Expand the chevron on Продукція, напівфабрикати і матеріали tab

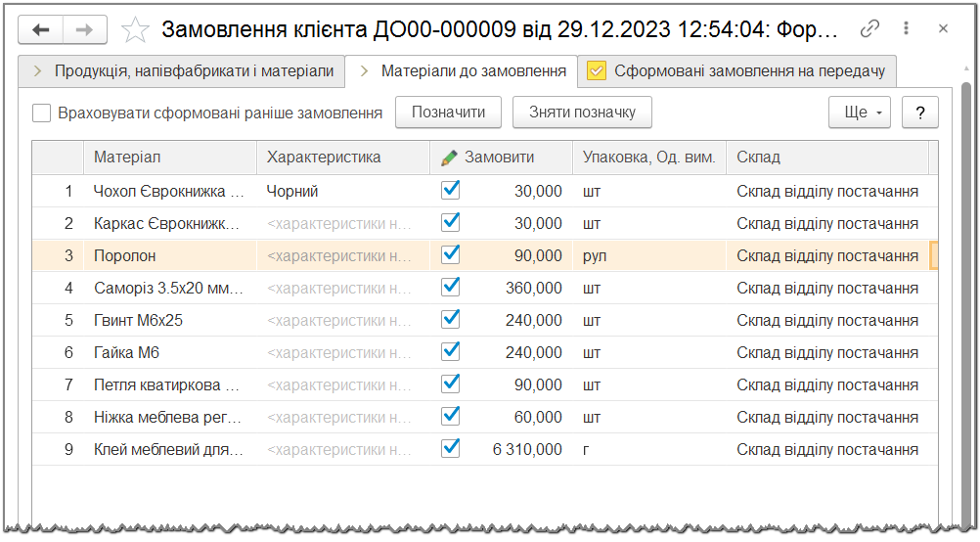(38, 71)
